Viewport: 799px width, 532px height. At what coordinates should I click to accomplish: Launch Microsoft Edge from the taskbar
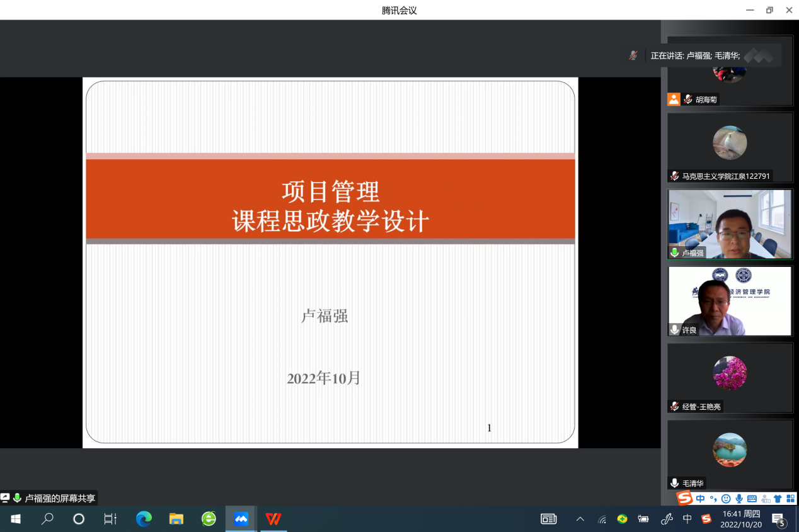coord(144,519)
